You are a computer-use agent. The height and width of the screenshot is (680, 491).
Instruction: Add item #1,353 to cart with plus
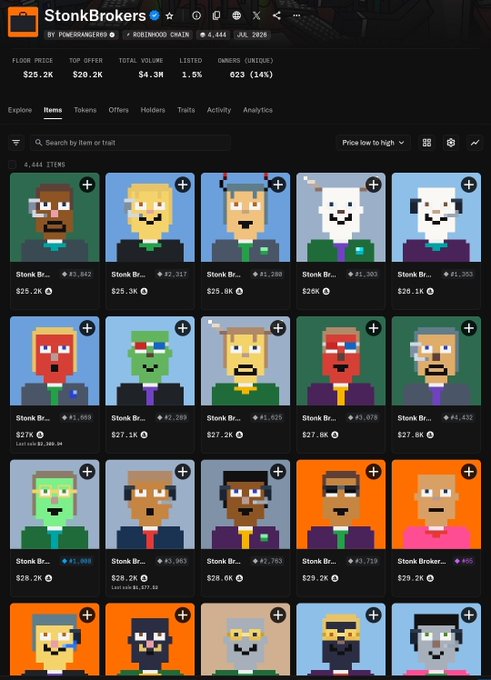point(469,185)
